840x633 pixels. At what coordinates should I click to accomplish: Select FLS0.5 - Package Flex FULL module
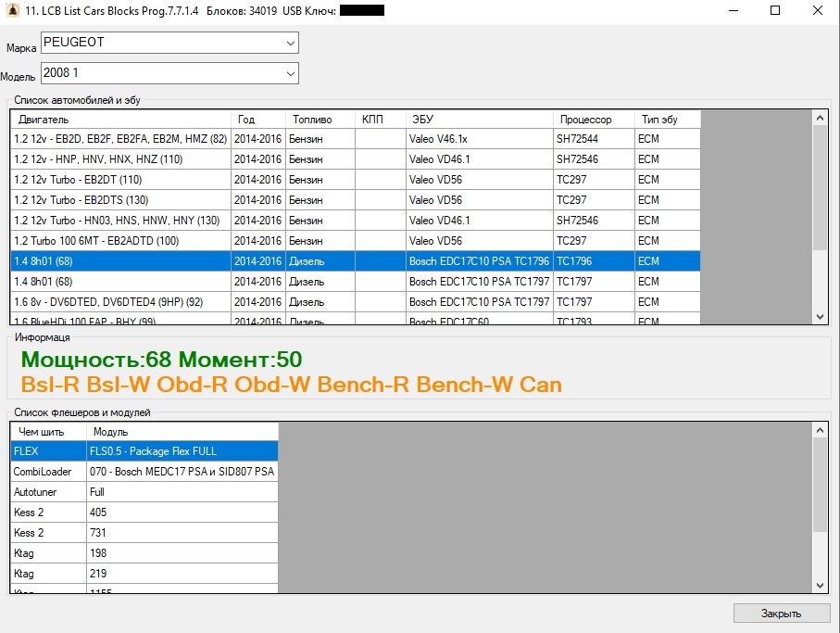tap(182, 451)
